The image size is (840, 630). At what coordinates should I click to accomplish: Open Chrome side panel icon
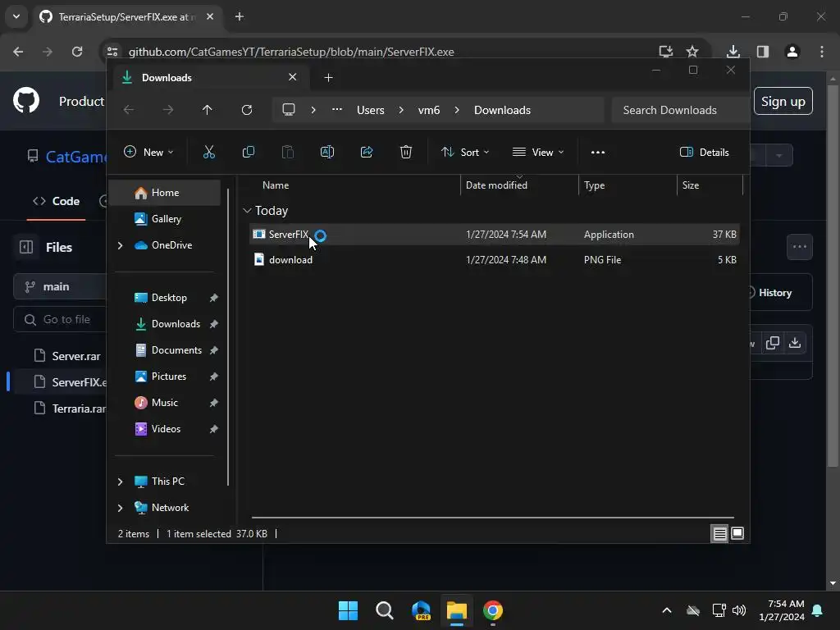tap(763, 52)
